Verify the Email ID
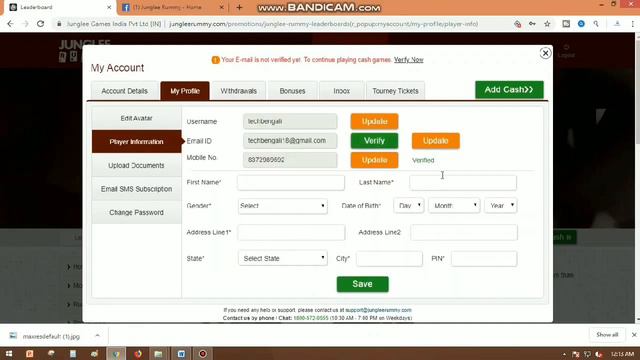 (374, 141)
